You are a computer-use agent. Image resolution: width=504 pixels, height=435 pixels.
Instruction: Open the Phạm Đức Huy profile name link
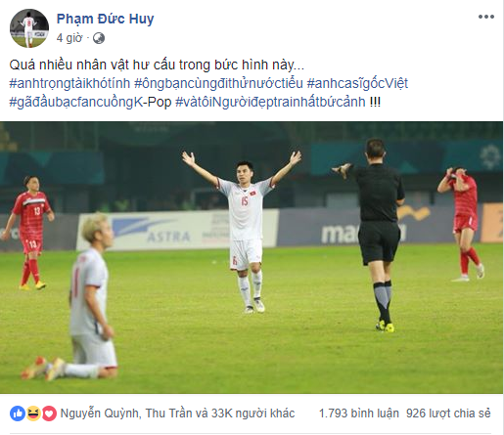105,19
